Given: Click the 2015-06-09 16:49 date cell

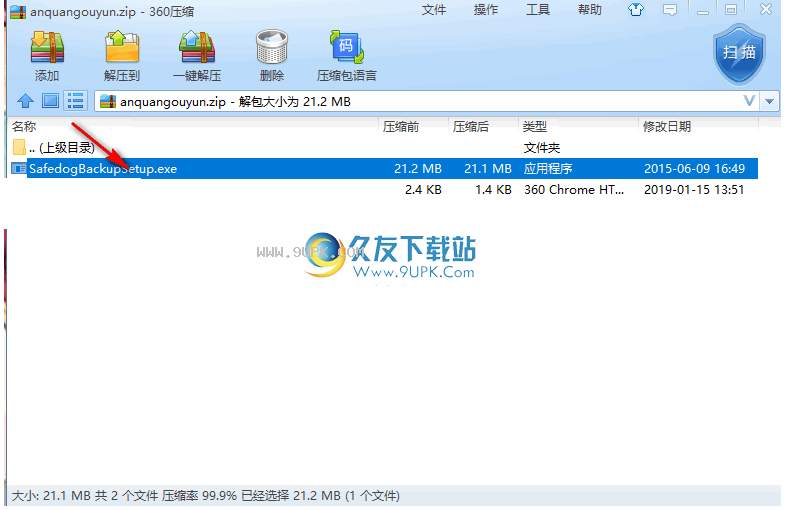Looking at the screenshot, I should coord(694,168).
